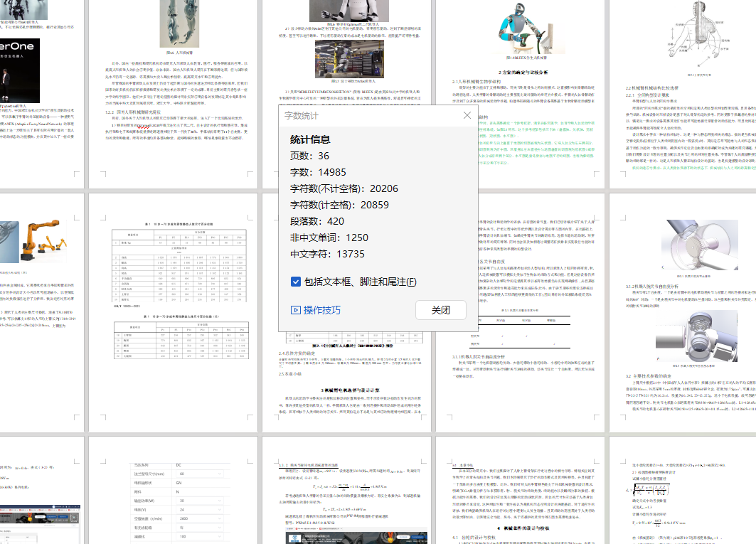Click the 关闭 button
756x544 pixels.
point(441,310)
